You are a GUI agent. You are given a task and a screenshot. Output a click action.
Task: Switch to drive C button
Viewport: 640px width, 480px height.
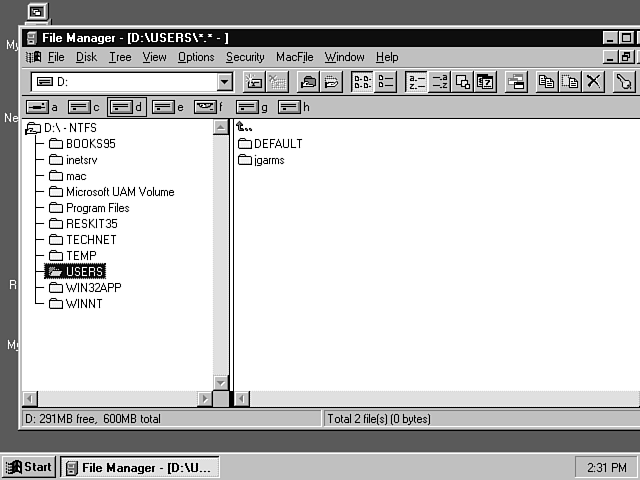(82, 106)
